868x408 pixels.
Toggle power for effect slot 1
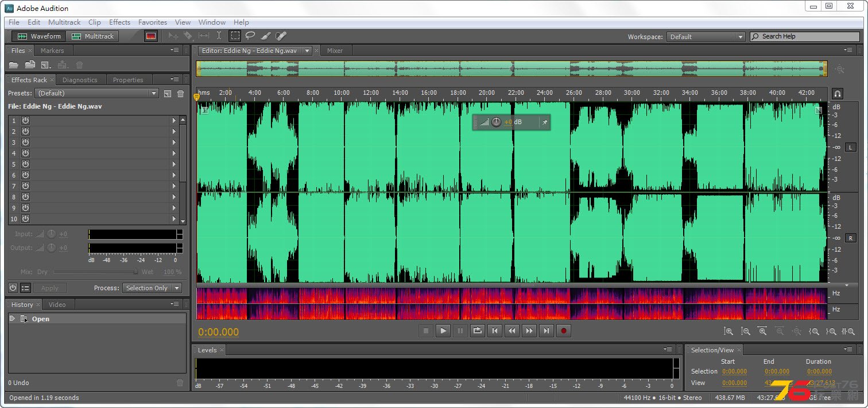pyautogui.click(x=25, y=120)
